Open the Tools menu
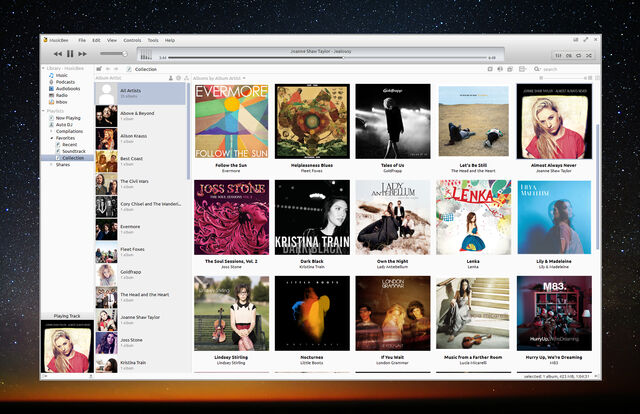This screenshot has height=414, width=640. (x=153, y=40)
